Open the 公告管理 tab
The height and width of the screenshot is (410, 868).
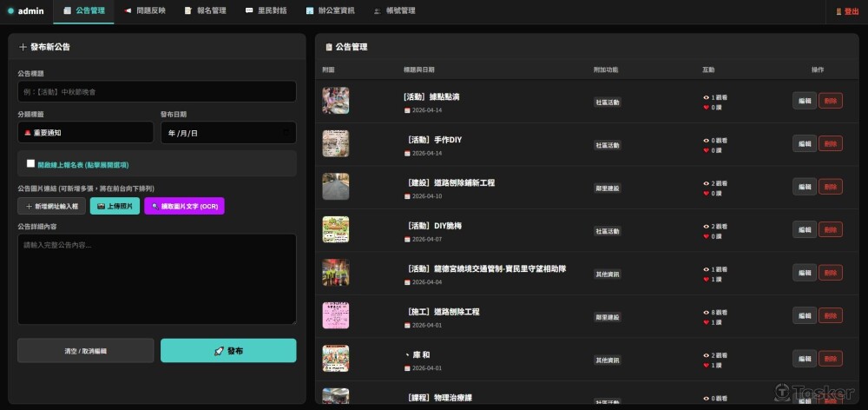[x=83, y=10]
